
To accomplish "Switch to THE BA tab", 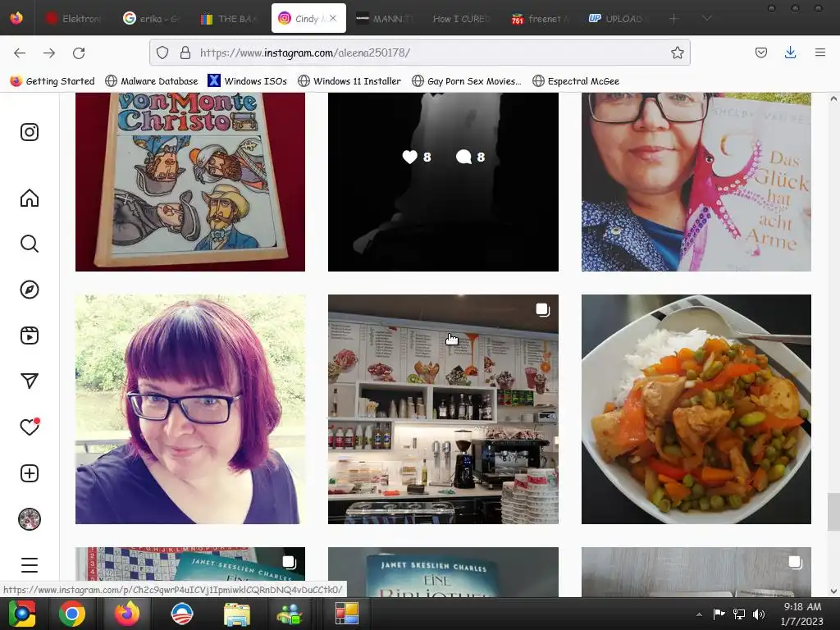I will [230, 19].
